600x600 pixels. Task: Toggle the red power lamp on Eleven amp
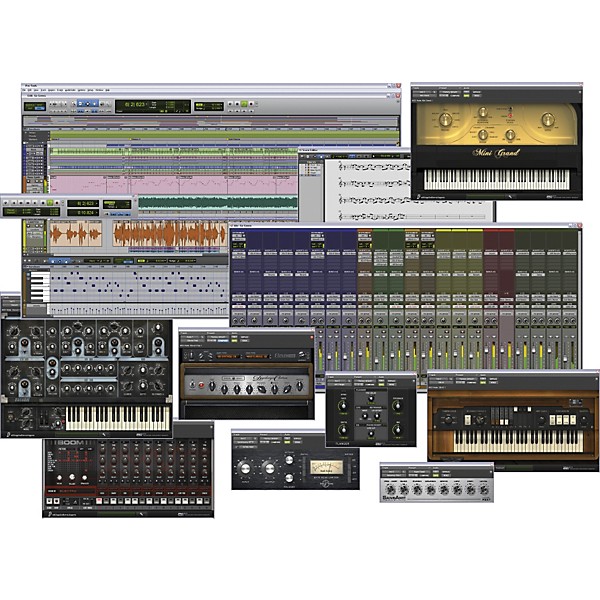(201, 385)
